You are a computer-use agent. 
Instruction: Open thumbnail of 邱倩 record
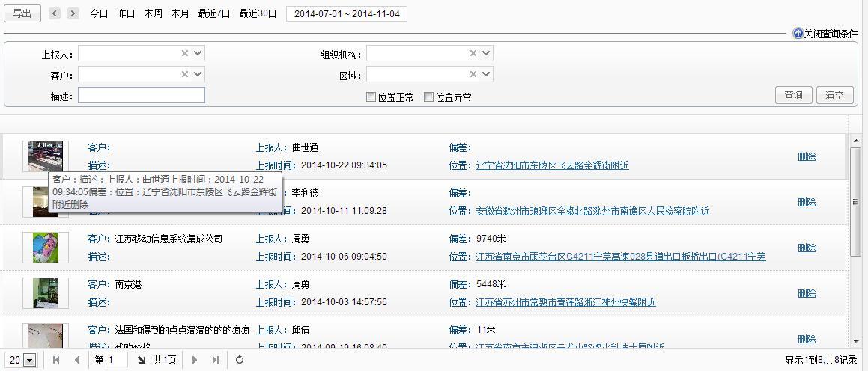click(46, 336)
